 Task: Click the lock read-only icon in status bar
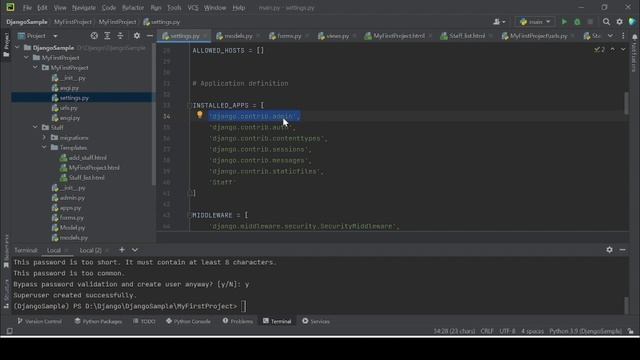click(631, 331)
